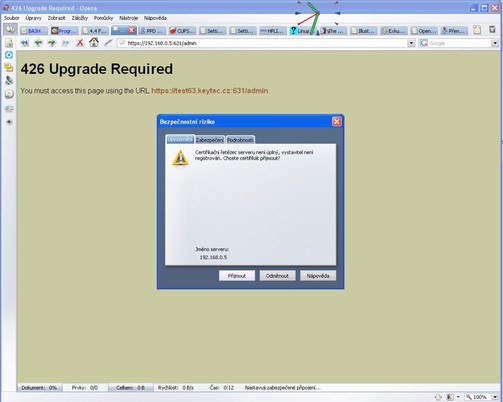Expand the address bar URL dropdown
The height and width of the screenshot is (402, 503).
pyautogui.click(x=411, y=43)
